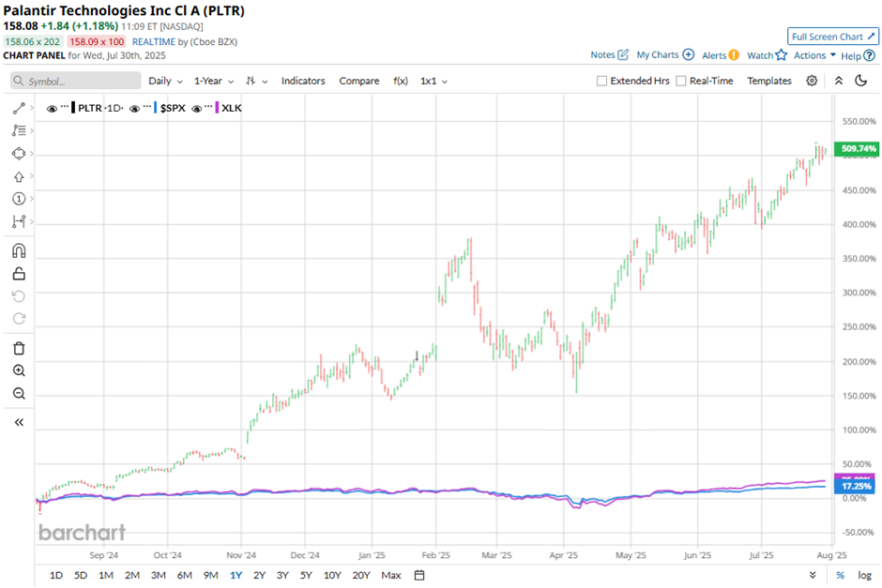Open the Indicators menu
Image resolution: width=882 pixels, height=588 pixels.
click(303, 81)
